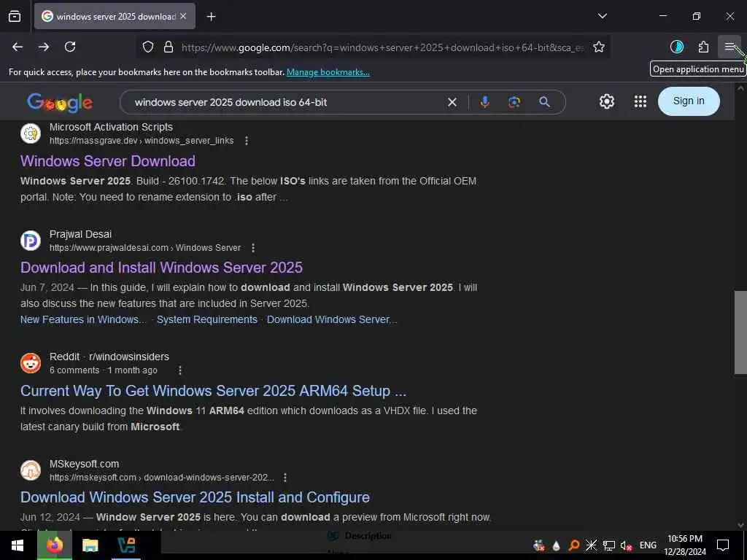The width and height of the screenshot is (747, 560).
Task: Click the mskeysoft.com URL text
Action: (162, 478)
